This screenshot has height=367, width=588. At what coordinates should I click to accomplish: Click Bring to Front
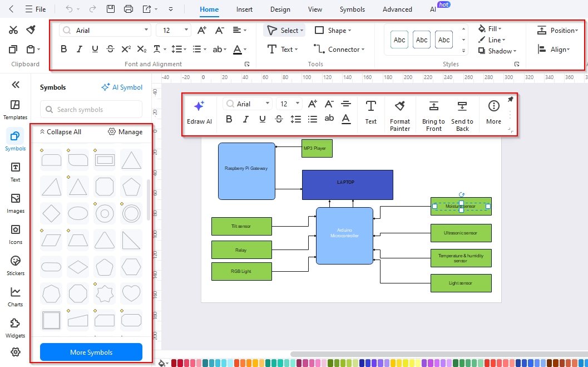pyautogui.click(x=433, y=116)
